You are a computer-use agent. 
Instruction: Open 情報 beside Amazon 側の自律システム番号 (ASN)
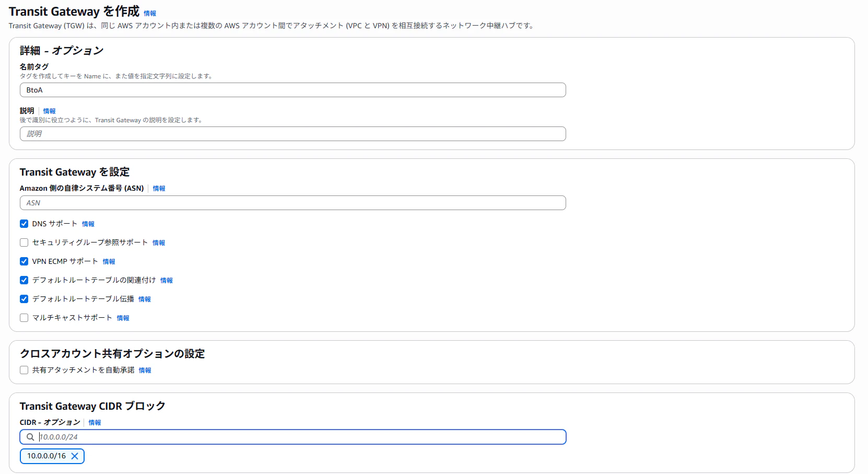pyautogui.click(x=159, y=189)
